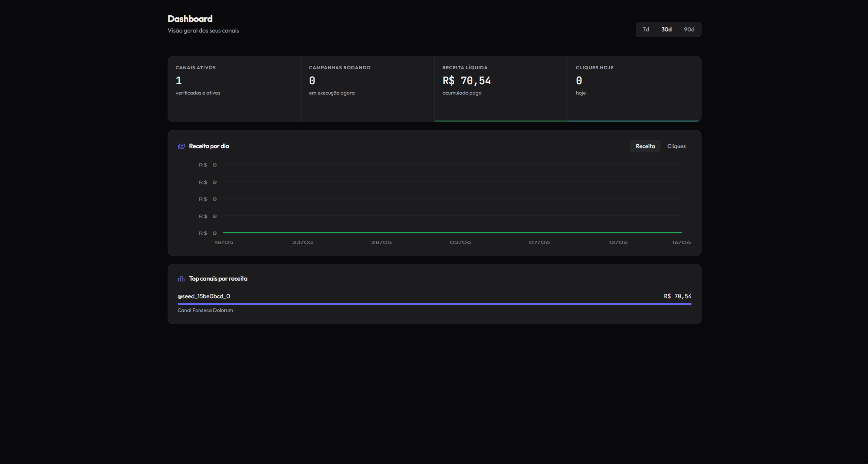The image size is (868, 464).
Task: Click the 02/06 date axis label
Action: [x=460, y=242]
